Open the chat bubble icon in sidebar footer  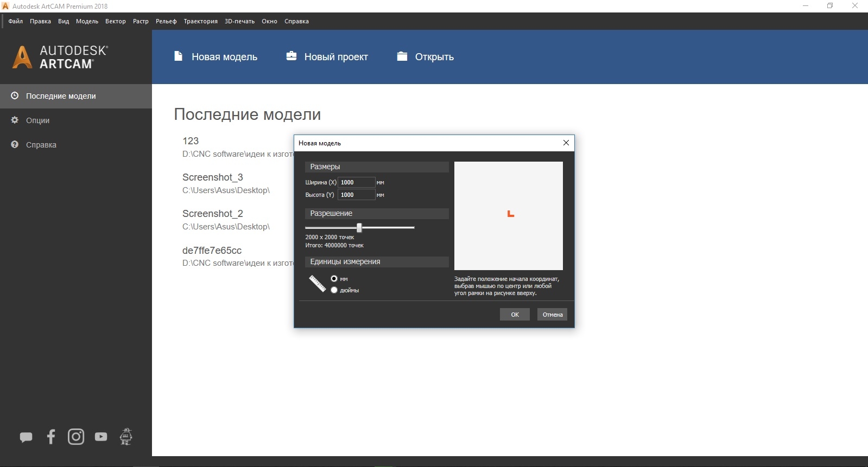[x=26, y=437]
